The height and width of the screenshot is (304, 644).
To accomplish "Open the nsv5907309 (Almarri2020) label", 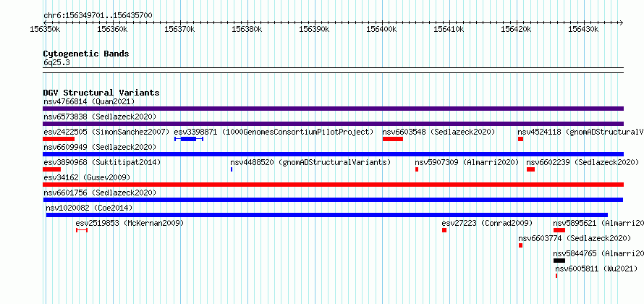I will coord(467,162).
